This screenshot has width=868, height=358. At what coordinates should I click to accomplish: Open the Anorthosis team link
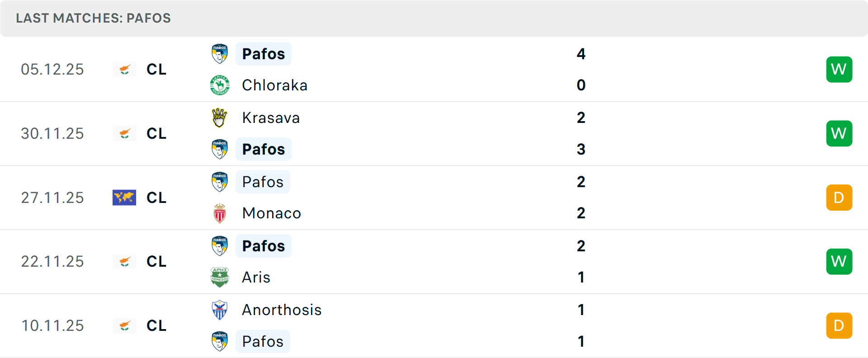[x=282, y=310]
